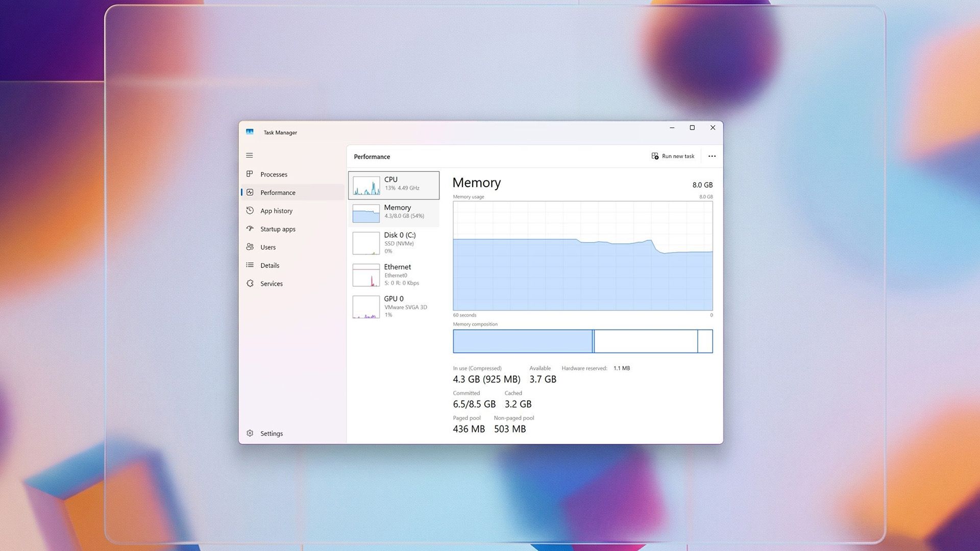Click the Task Manager icon in the title bar
The width and height of the screenshot is (980, 551).
[250, 132]
